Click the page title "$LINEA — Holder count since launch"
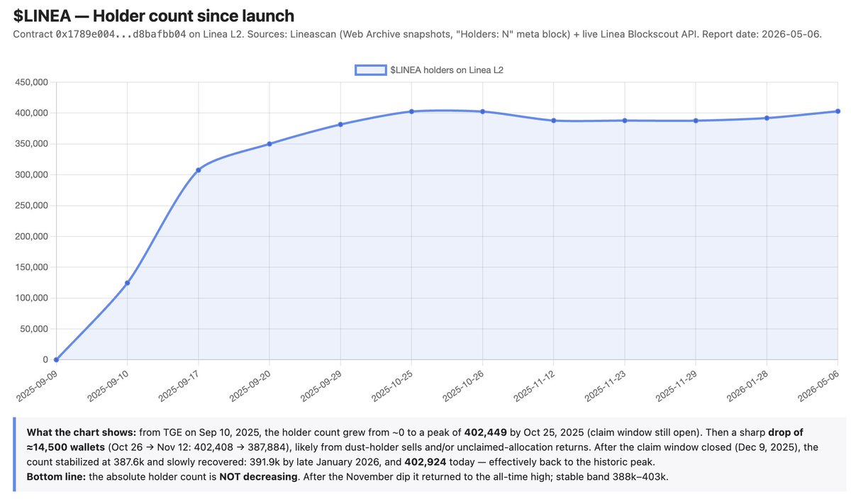Viewport: 851px width, 504px height. (154, 16)
